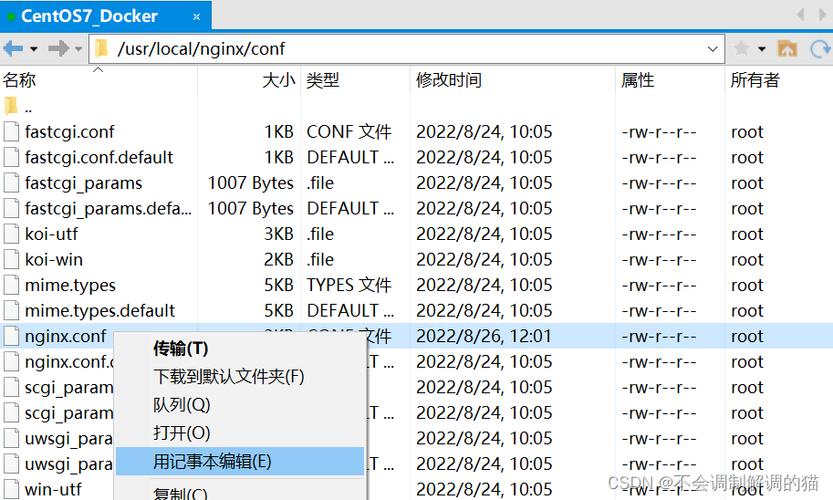This screenshot has width=833, height=500.
Task: Click the TYPES 文件 type cell
Action: pos(349,285)
